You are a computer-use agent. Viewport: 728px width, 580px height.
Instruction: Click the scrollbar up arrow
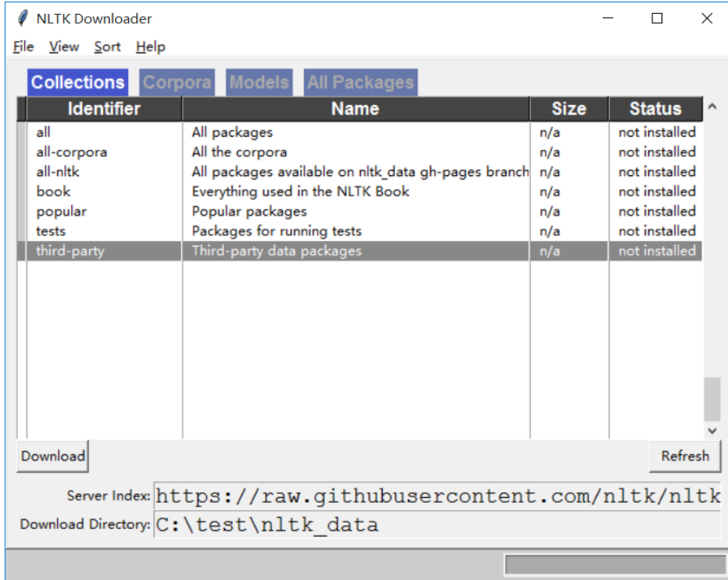click(x=713, y=107)
